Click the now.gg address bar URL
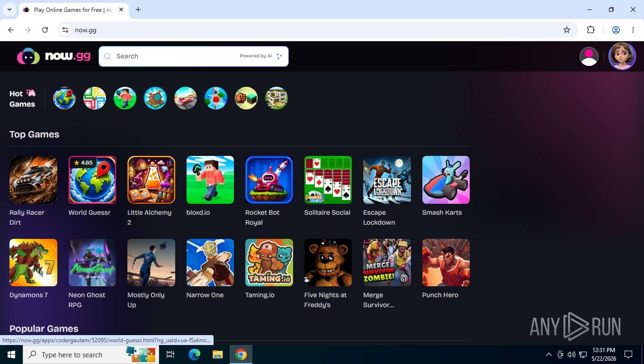Screen dimensions: 644x364 point(86,30)
